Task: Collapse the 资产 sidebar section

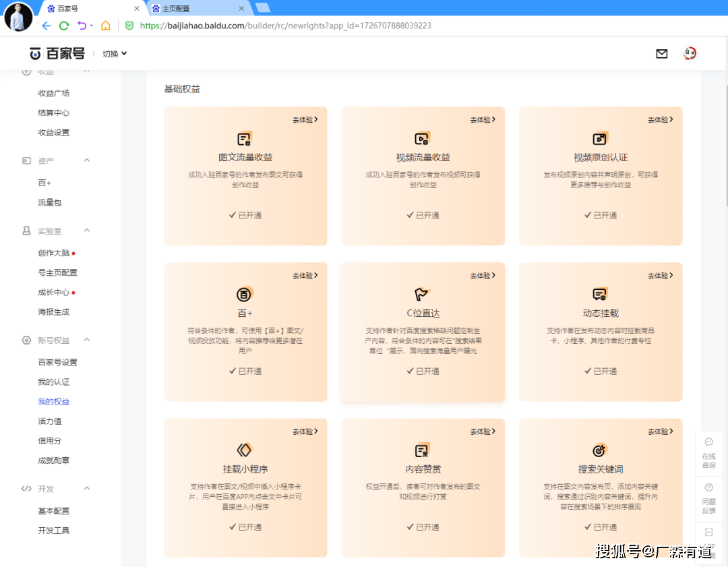Action: [x=87, y=160]
